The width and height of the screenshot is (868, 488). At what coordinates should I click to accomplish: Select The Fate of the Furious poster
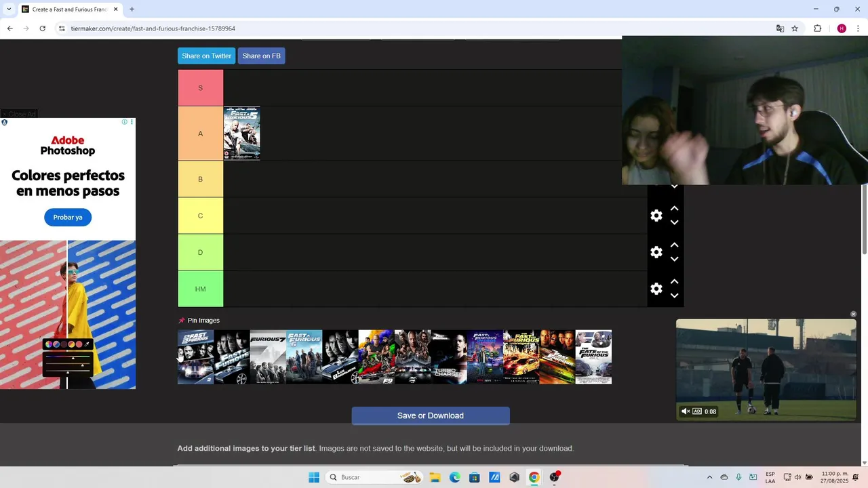point(593,357)
